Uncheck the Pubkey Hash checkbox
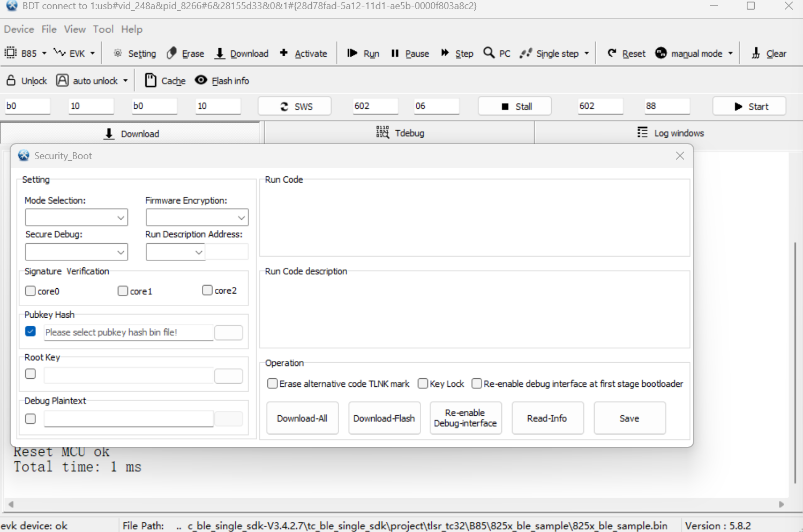The image size is (803, 532). 31,332
